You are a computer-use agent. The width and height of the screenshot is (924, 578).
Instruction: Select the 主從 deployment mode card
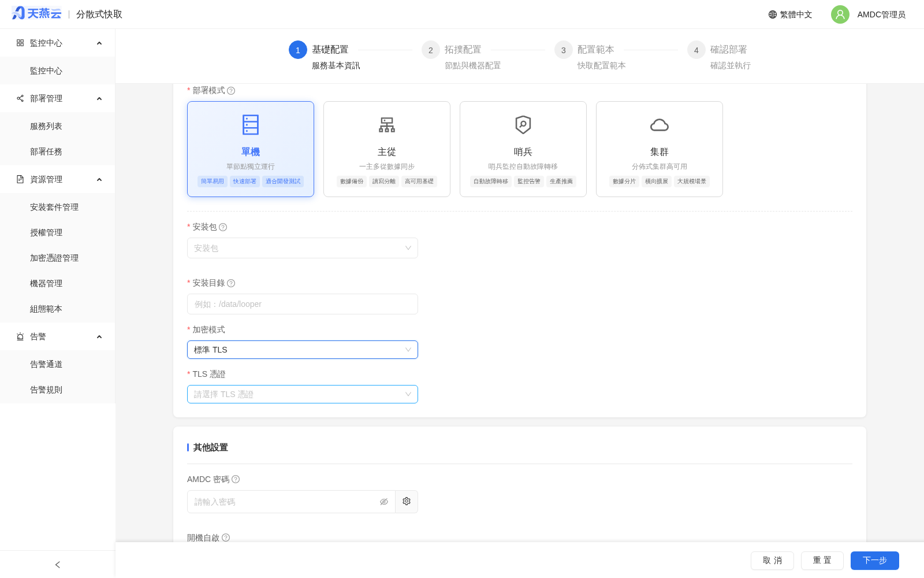387,149
